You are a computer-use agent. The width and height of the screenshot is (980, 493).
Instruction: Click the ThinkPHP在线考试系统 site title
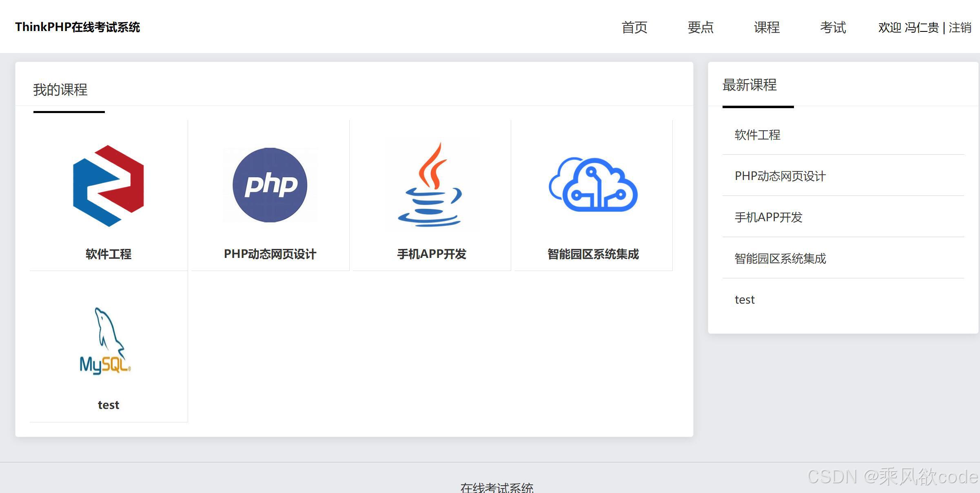tap(78, 27)
